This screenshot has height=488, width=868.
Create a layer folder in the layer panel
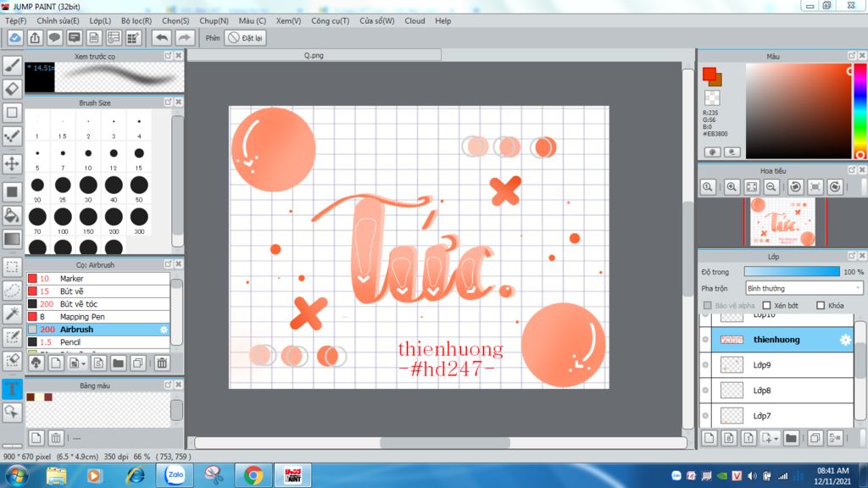coord(791,438)
